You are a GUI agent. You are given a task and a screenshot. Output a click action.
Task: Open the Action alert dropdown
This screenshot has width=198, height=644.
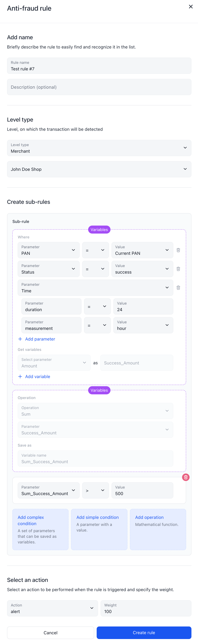point(52,608)
